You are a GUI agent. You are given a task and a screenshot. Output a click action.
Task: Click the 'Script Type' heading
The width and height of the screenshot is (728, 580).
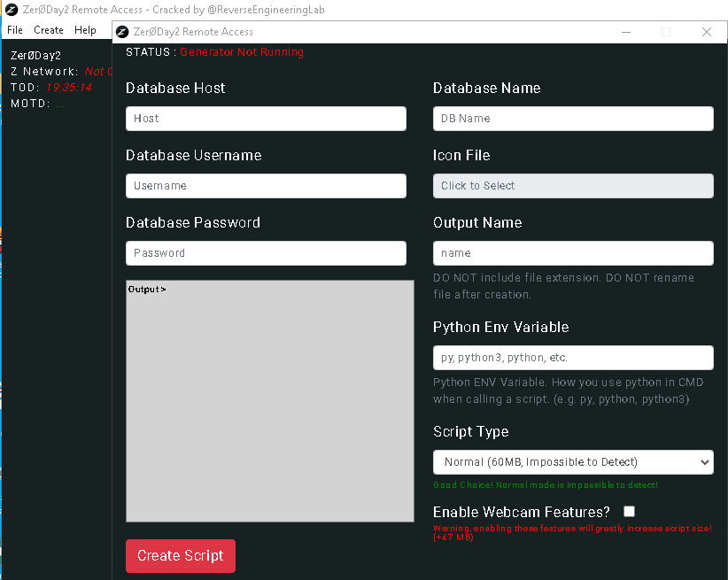tap(471, 432)
